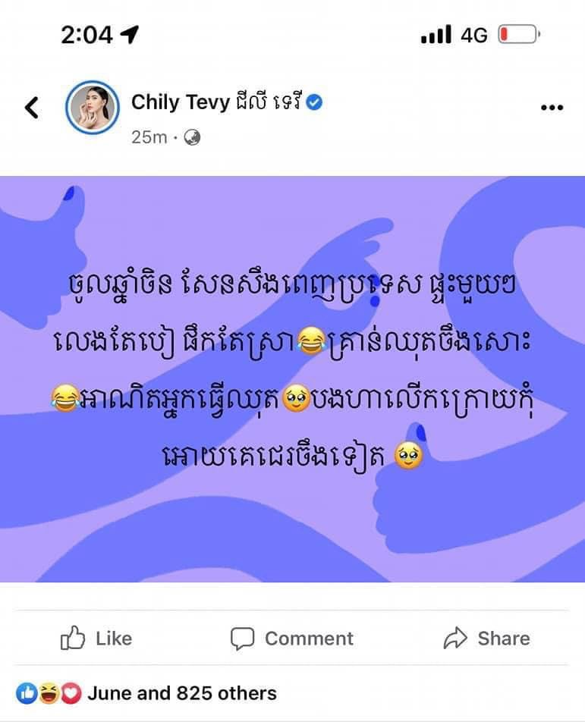Tap the blue like reaction icon
The width and height of the screenshot is (585, 728).
click(27, 694)
